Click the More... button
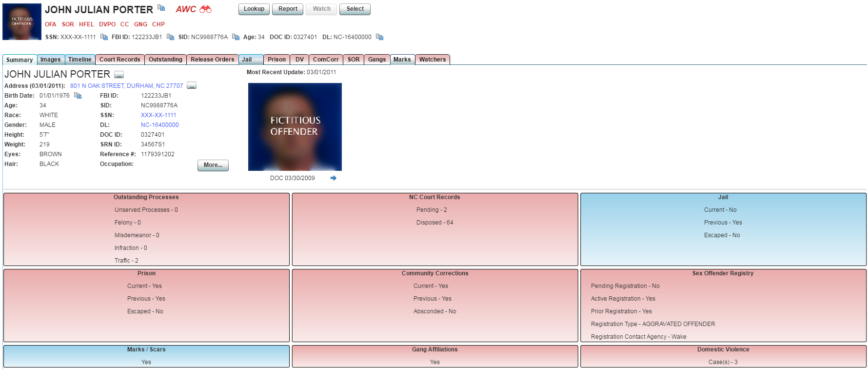 (x=213, y=165)
